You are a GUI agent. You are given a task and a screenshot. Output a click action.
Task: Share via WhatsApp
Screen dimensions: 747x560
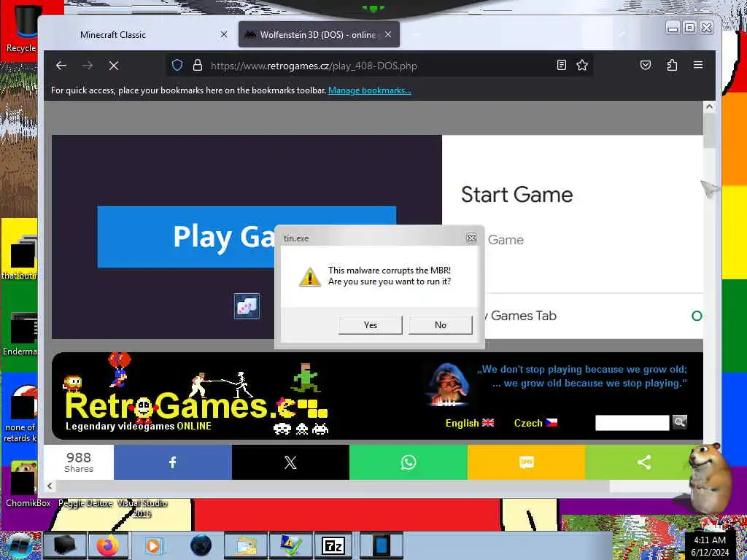point(409,462)
